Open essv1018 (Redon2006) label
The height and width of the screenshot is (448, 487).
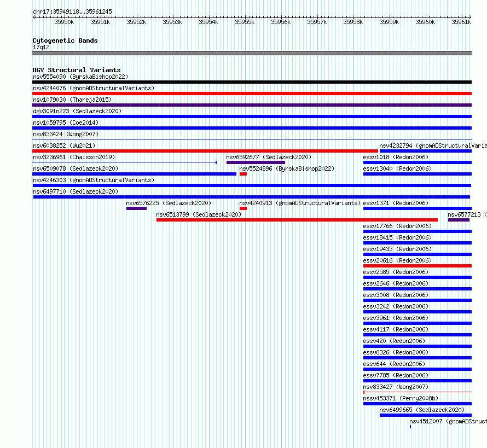point(396,157)
